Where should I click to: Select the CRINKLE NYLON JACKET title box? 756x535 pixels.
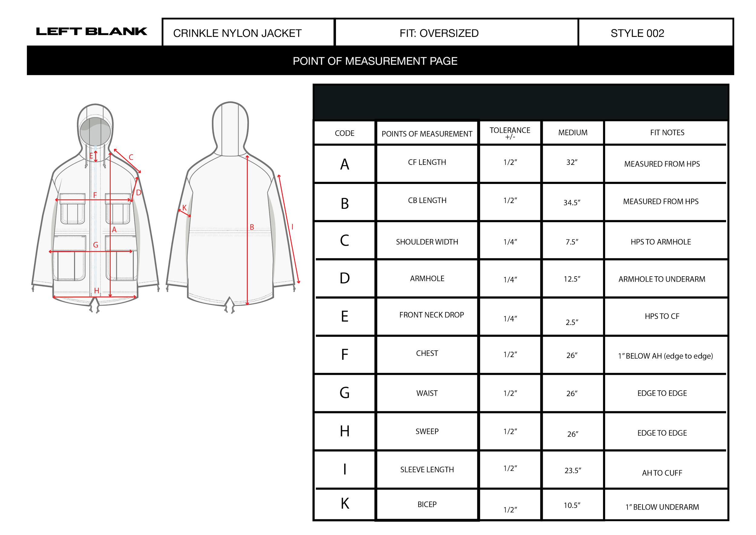click(248, 32)
